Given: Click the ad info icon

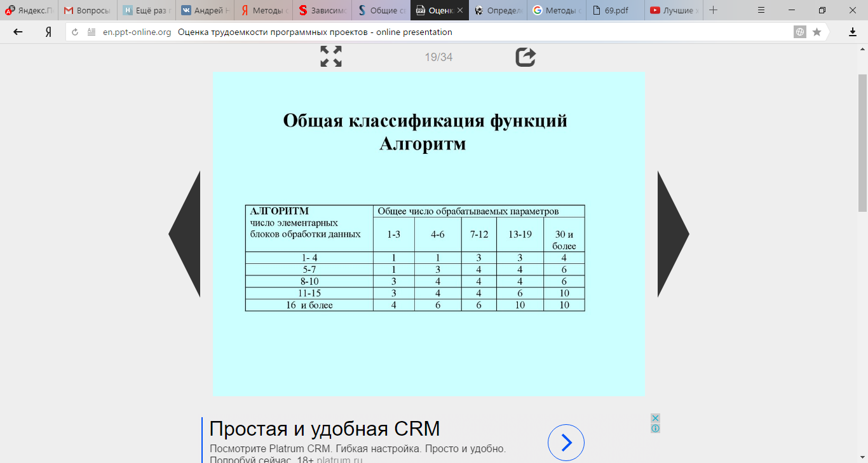Looking at the screenshot, I should 655,428.
